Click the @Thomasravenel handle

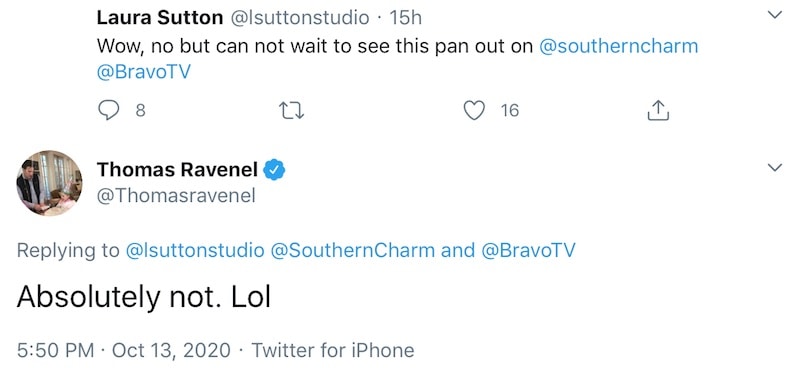176,196
